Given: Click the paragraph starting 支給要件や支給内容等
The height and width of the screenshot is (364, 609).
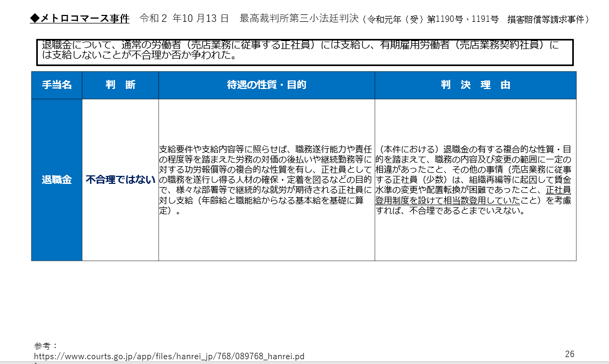Looking at the screenshot, I should (x=266, y=180).
